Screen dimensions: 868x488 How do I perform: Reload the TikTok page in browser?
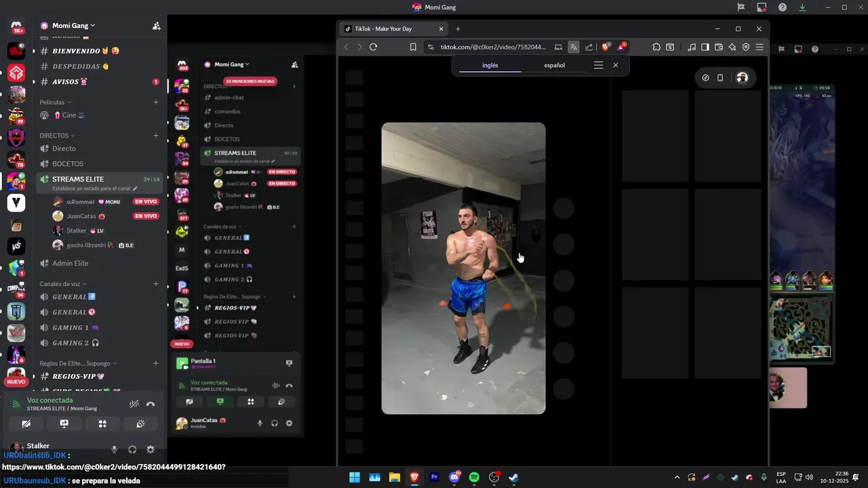pos(373,47)
